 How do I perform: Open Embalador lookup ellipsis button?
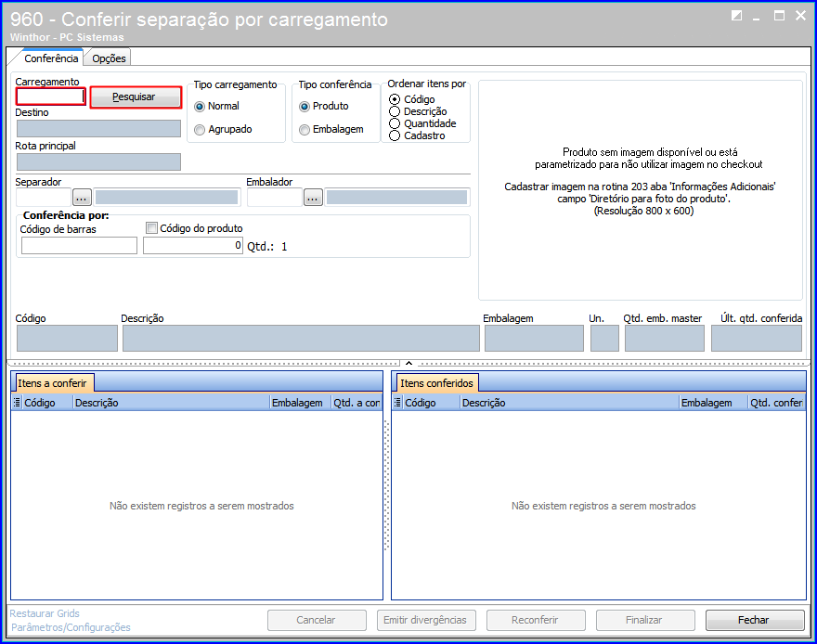tap(313, 198)
